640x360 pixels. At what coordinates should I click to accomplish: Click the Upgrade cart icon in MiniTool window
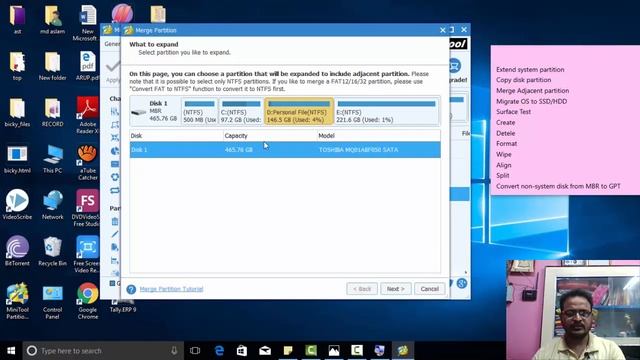click(455, 66)
